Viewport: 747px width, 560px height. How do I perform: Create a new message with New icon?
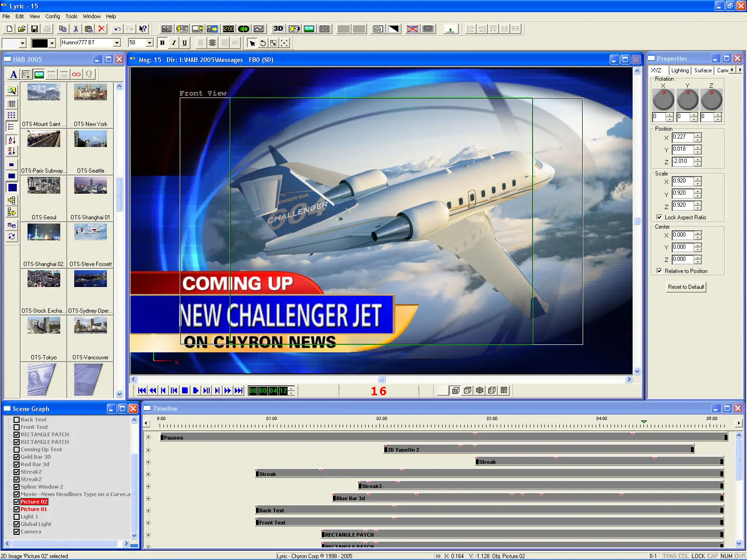9,29
